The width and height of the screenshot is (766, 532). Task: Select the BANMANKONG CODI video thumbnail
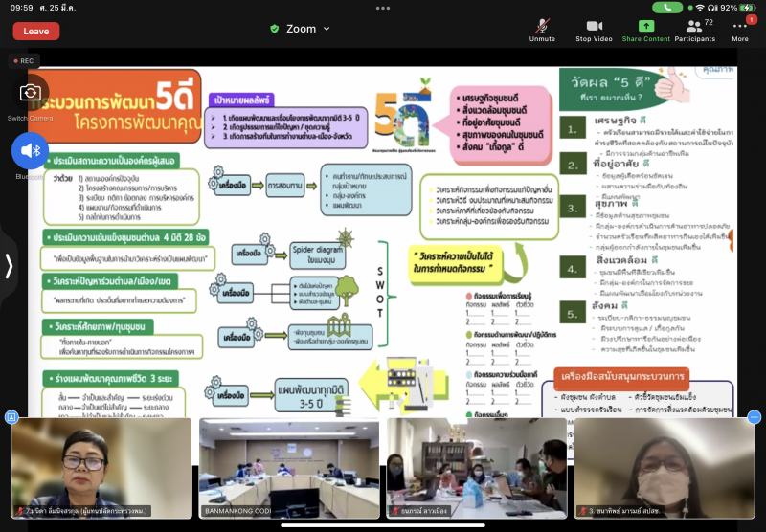[x=289, y=468]
